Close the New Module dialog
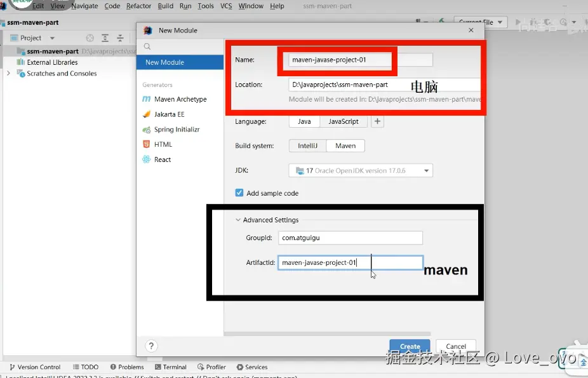 [x=471, y=30]
